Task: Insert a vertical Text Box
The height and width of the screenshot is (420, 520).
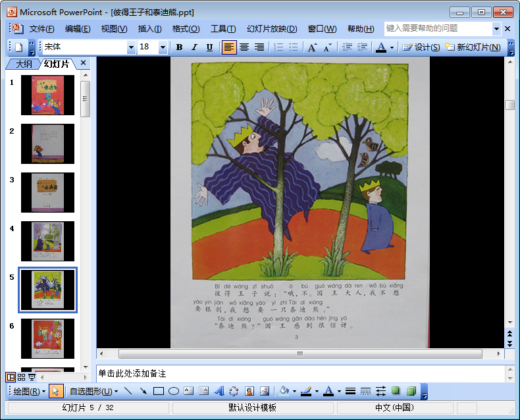Action: pos(203,392)
